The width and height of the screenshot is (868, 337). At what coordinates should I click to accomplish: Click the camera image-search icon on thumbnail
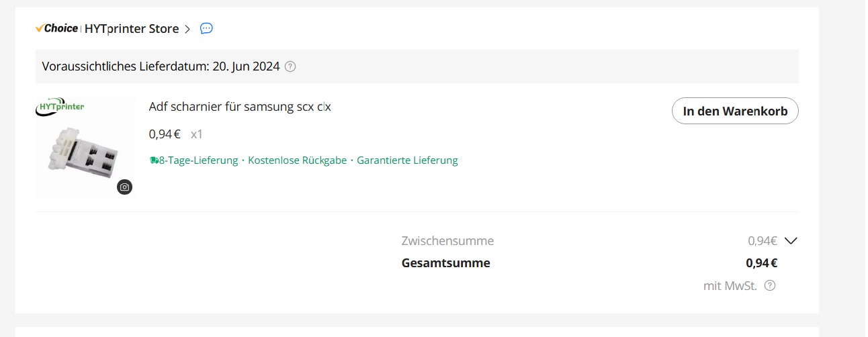pyautogui.click(x=124, y=187)
